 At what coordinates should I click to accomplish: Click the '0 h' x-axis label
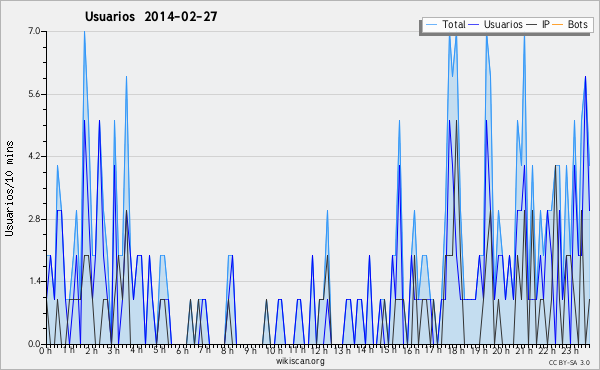[x=46, y=350]
